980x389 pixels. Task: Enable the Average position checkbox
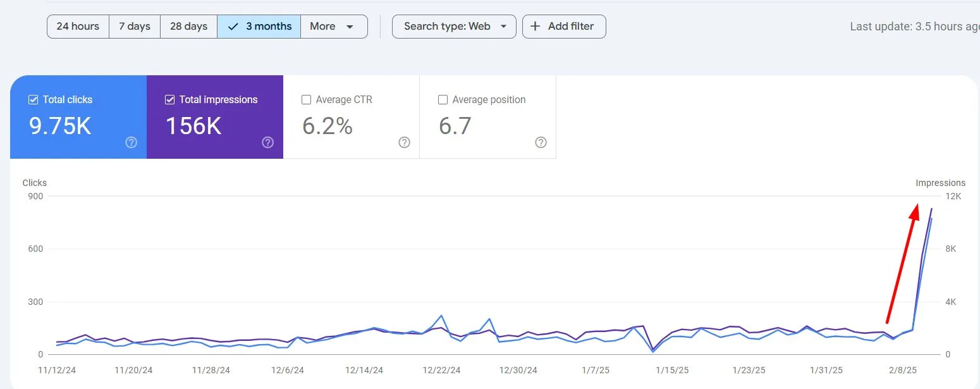point(443,99)
